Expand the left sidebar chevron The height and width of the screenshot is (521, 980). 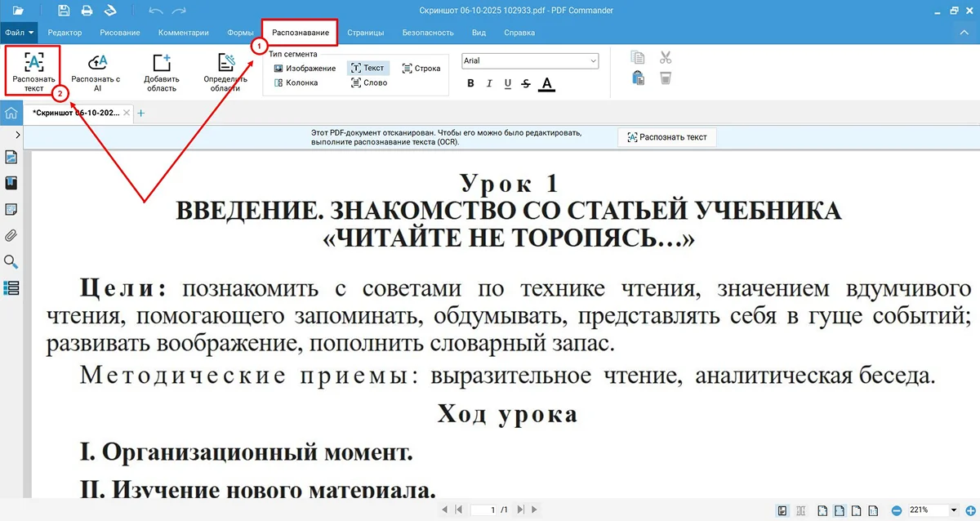(x=18, y=135)
